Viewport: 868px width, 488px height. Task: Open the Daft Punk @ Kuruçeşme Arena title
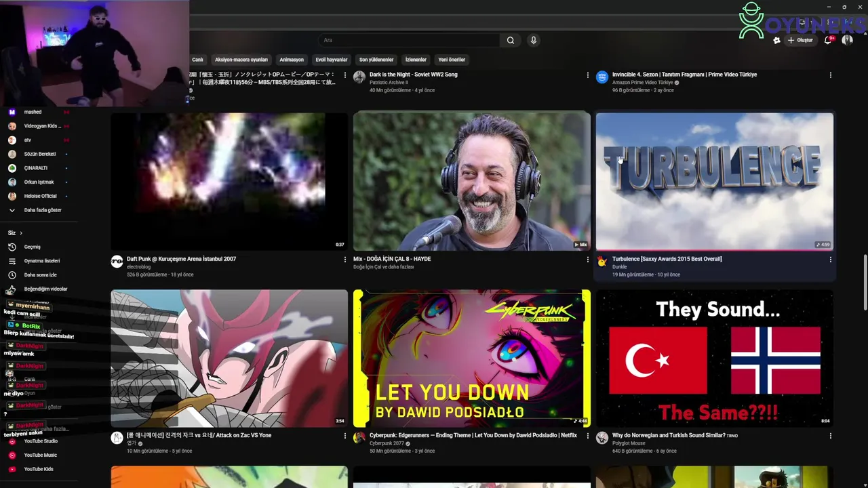pyautogui.click(x=182, y=259)
